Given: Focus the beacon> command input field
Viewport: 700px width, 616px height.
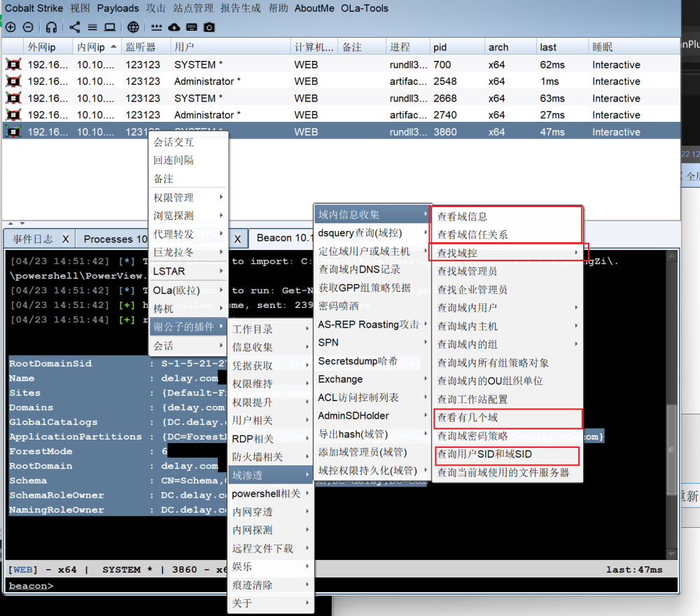Looking at the screenshot, I should [350, 585].
